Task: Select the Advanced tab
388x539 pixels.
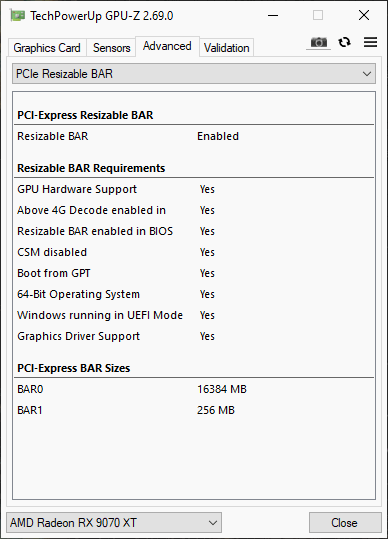Action: click(x=167, y=46)
